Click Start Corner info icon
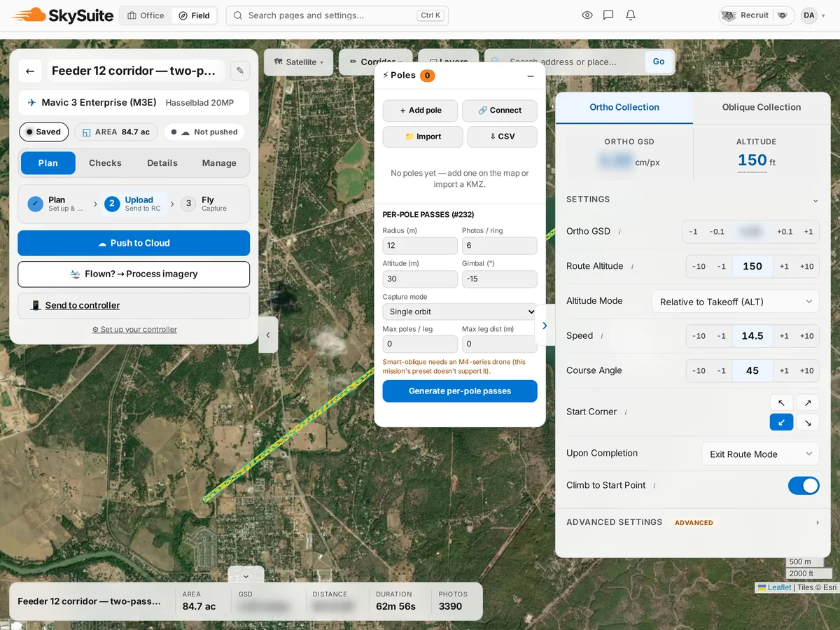 tap(626, 412)
